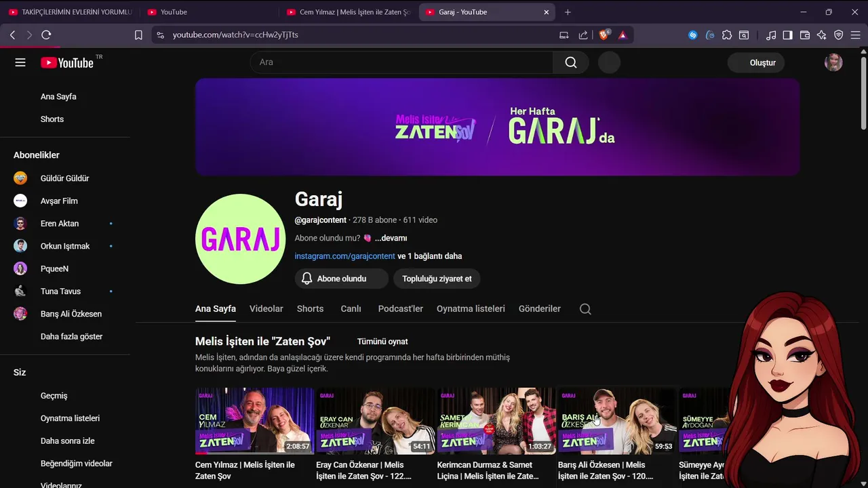Switch to the Videolar tab
Viewport: 868px width, 488px height.
[x=266, y=308]
